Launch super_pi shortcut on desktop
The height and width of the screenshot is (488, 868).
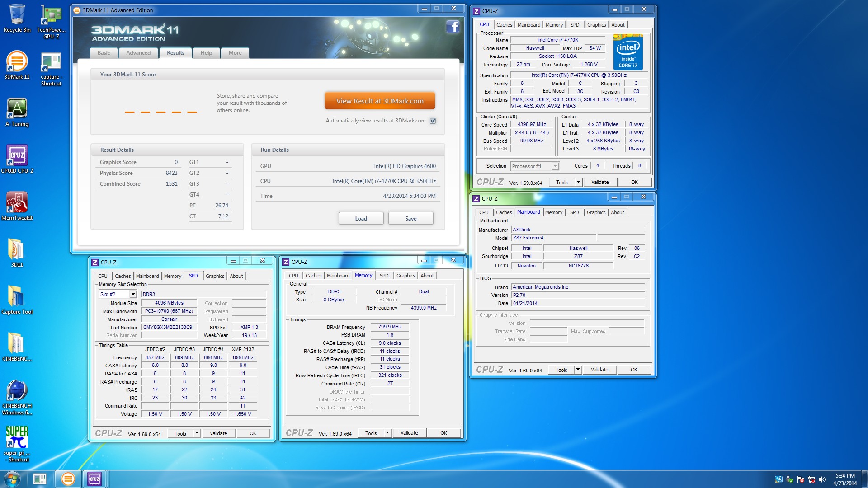click(17, 444)
